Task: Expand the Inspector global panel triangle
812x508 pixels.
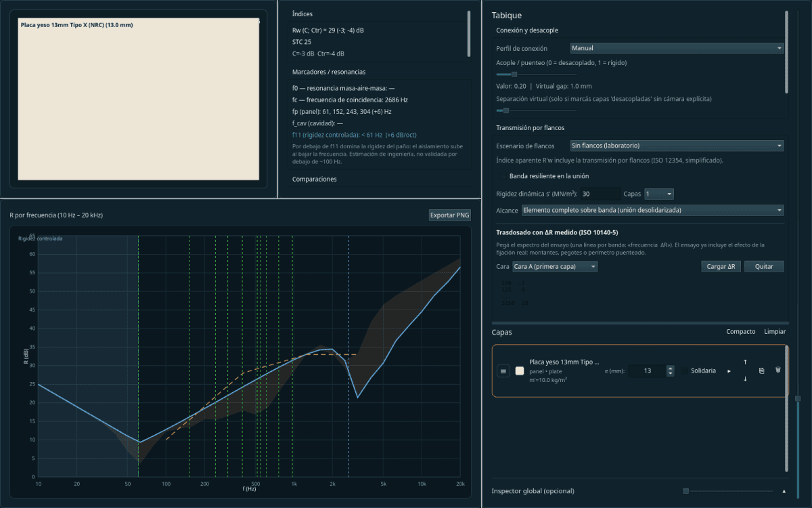Action: [784, 490]
